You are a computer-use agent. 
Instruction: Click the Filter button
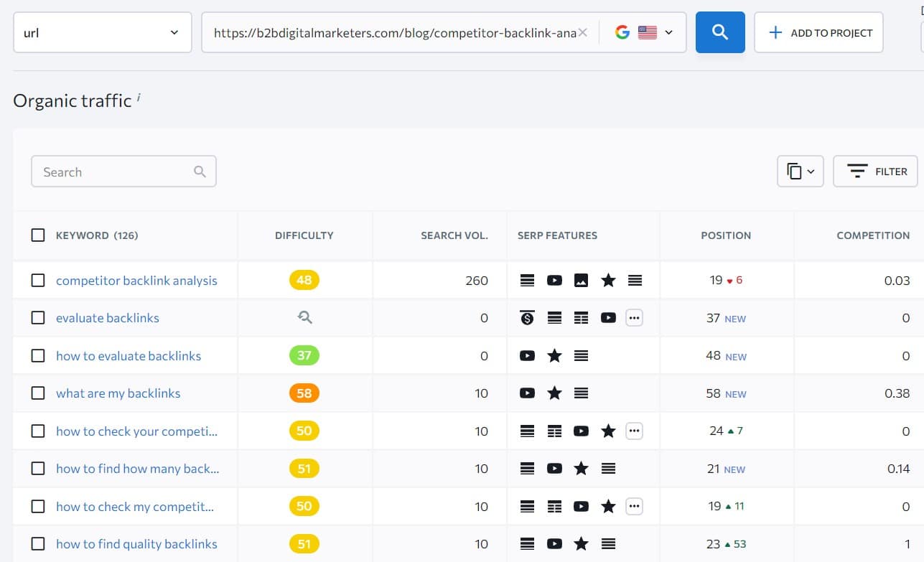point(875,172)
